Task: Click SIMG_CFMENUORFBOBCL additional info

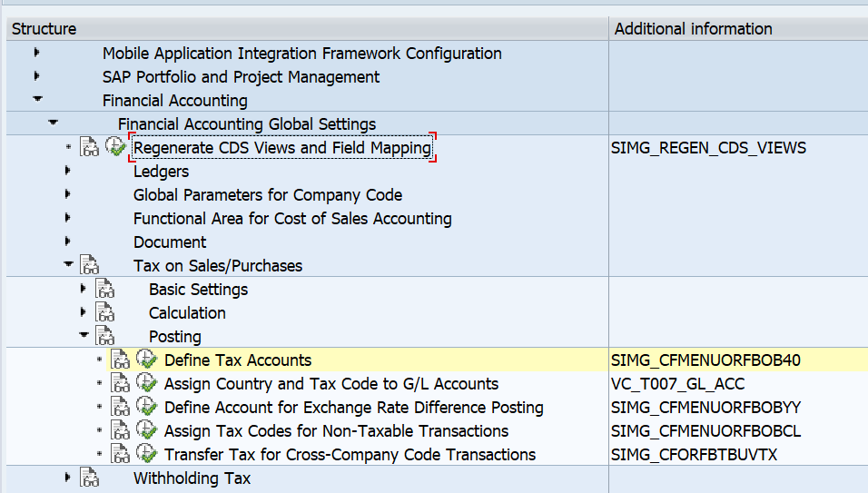Action: [705, 431]
